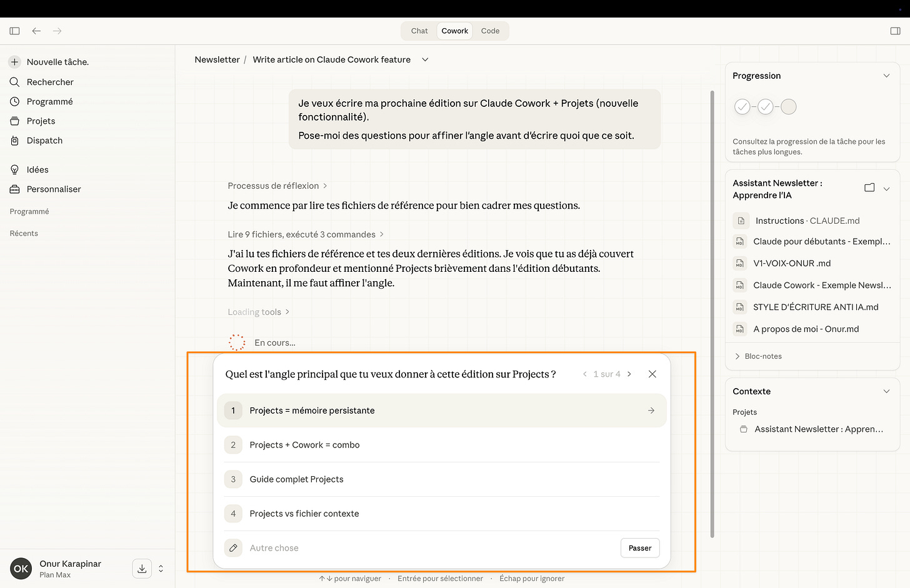The width and height of the screenshot is (910, 588).
Task: Click the conversation vertical scrollbar
Action: click(x=712, y=314)
